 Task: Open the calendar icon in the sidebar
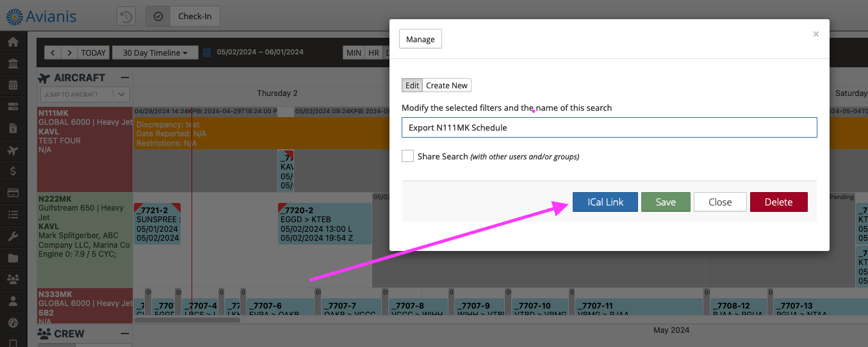point(13,85)
